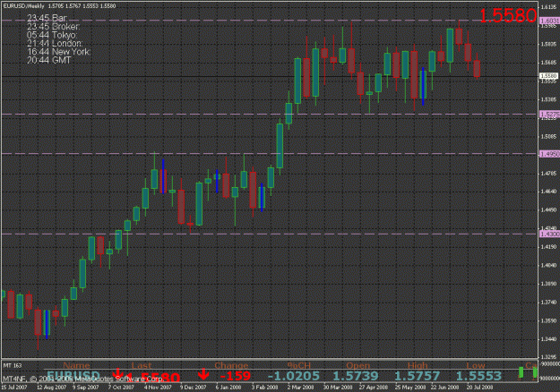
Task: Click the 1.3440 price scale label
Action: point(548,339)
